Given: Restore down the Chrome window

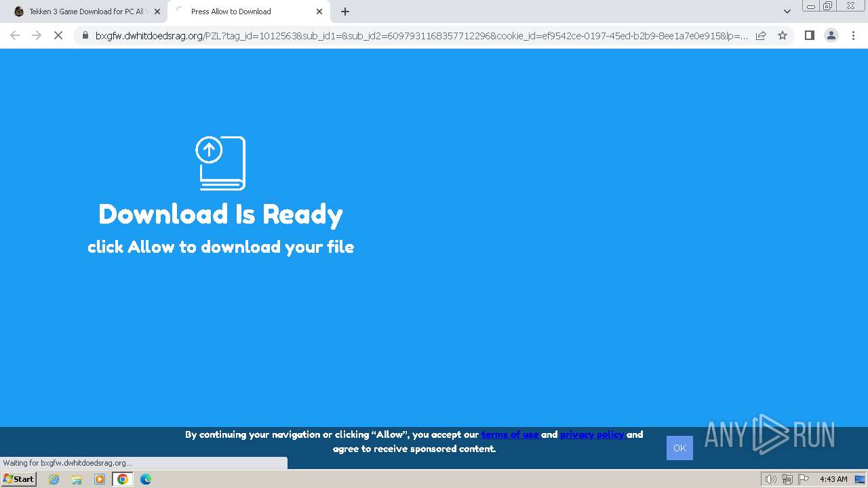Looking at the screenshot, I should [x=828, y=5].
